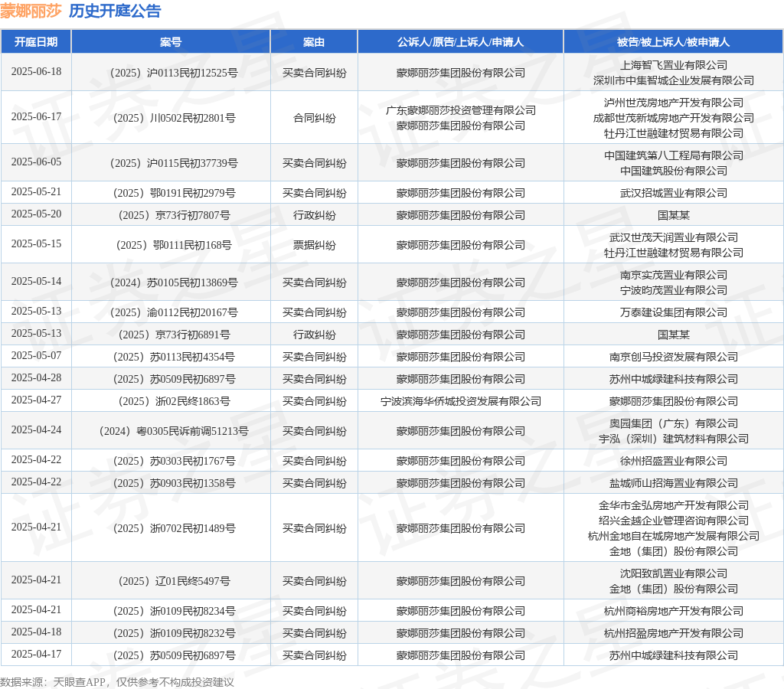Select case number (2025)辽01民终5497号
Image resolution: width=784 pixels, height=689 pixels.
pos(174,581)
